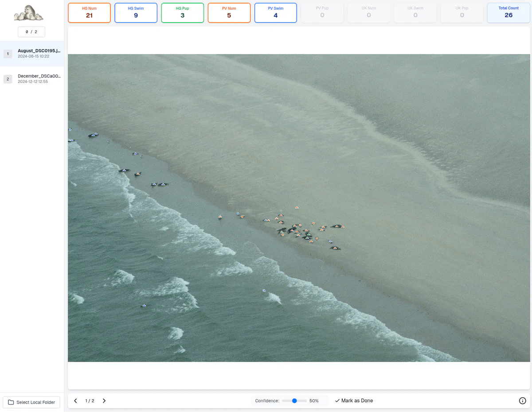Screen dimensions: 532x412
Task: Click folder icon in Select Local Folder
Action: coord(11,402)
